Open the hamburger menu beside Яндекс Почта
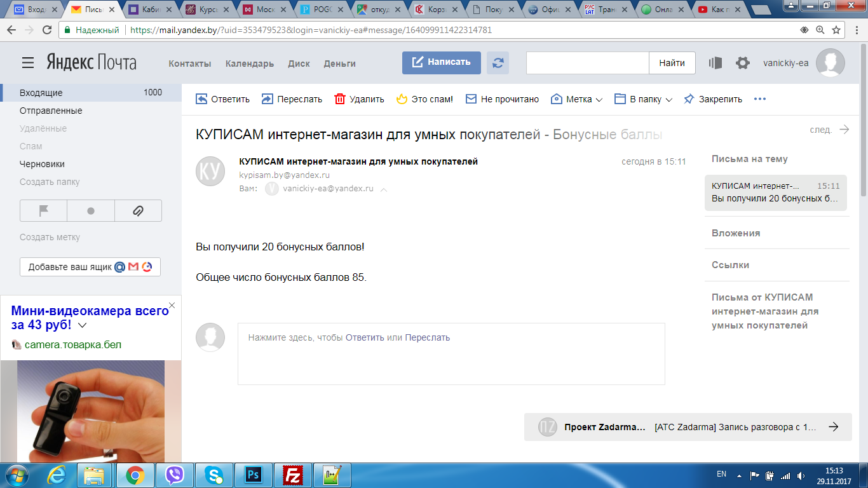Screen dimensions: 868x488 (28, 62)
